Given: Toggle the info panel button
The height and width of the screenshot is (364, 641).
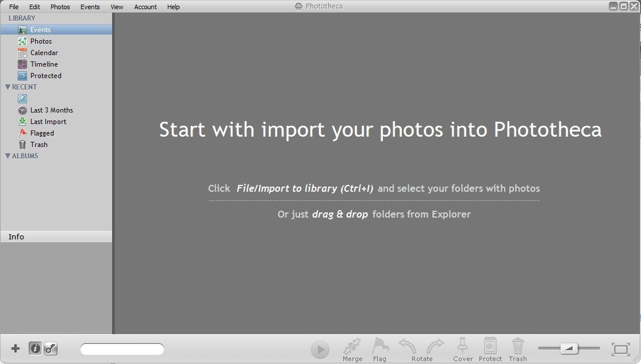Looking at the screenshot, I should [34, 348].
